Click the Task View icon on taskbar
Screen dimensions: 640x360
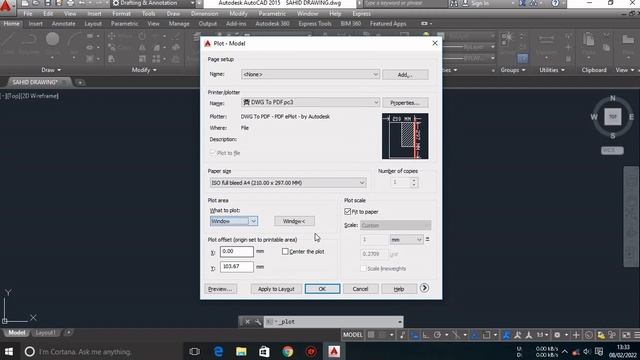195,351
